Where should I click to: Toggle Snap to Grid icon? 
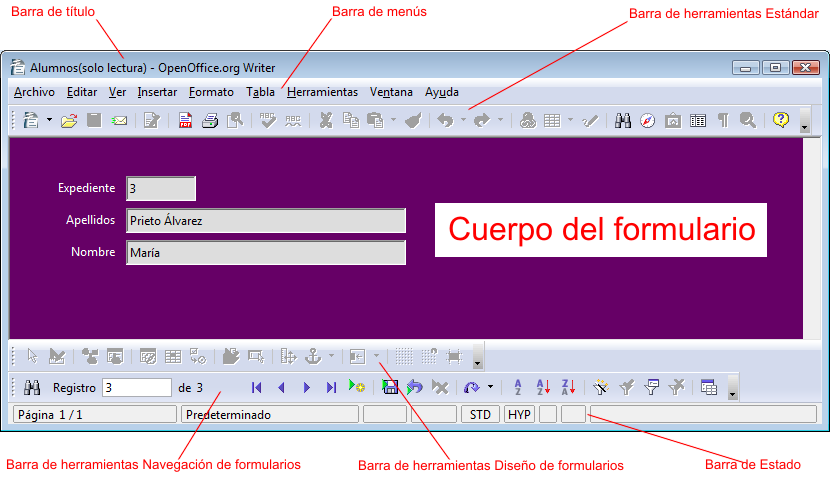(429, 356)
